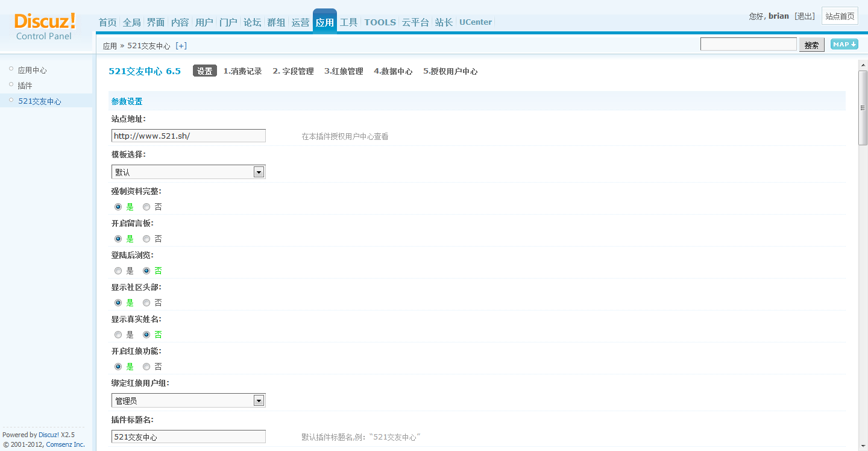
Task: Open the 门户 top menu
Action: pos(228,22)
